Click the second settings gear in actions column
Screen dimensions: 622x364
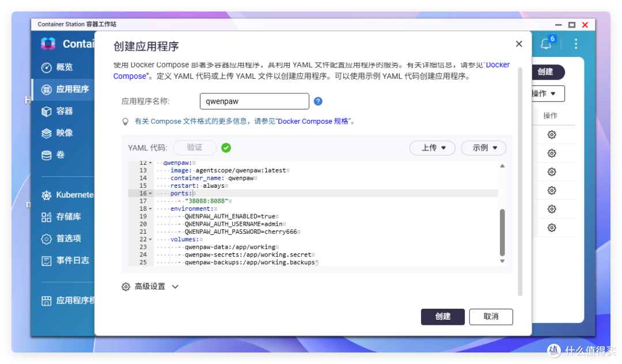[551, 153]
